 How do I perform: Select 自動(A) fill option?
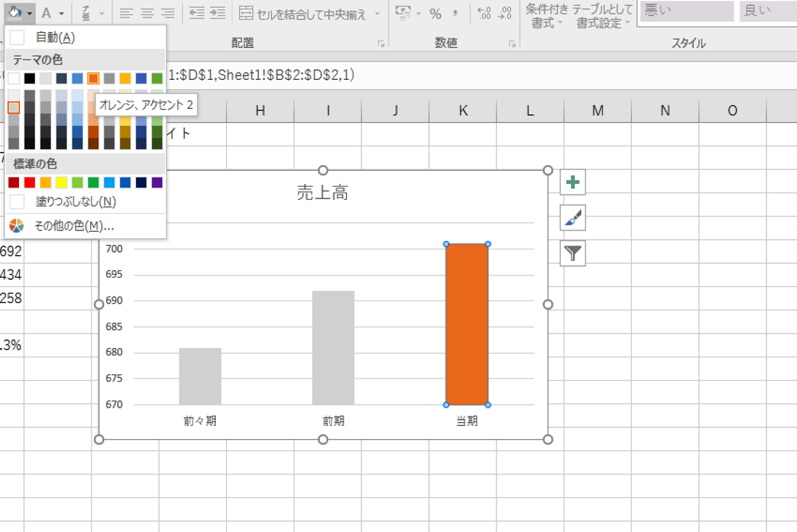(x=85, y=38)
